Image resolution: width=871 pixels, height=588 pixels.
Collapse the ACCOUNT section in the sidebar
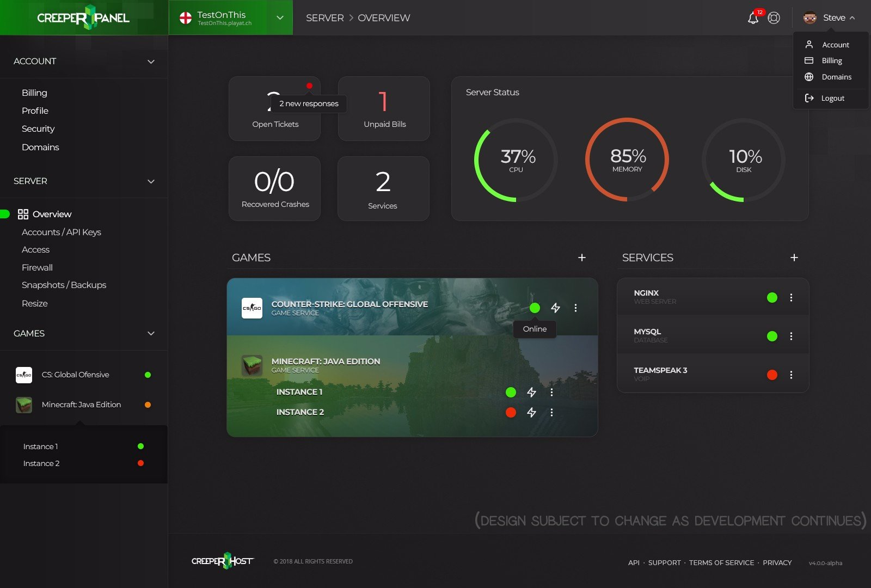point(151,62)
